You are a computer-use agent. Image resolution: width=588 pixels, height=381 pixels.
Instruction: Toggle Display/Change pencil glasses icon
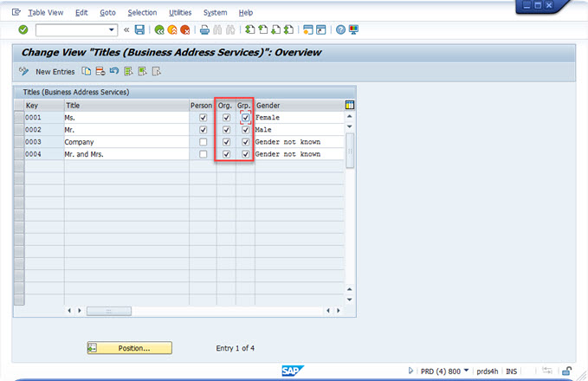(23, 71)
